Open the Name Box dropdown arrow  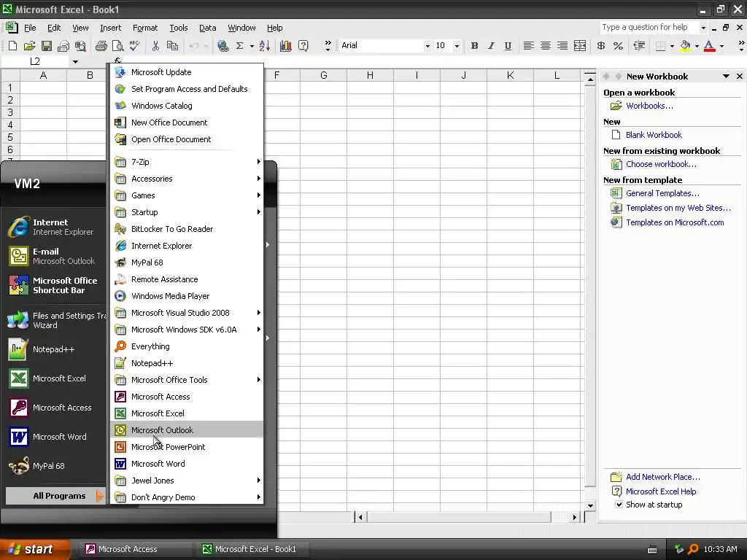(75, 62)
